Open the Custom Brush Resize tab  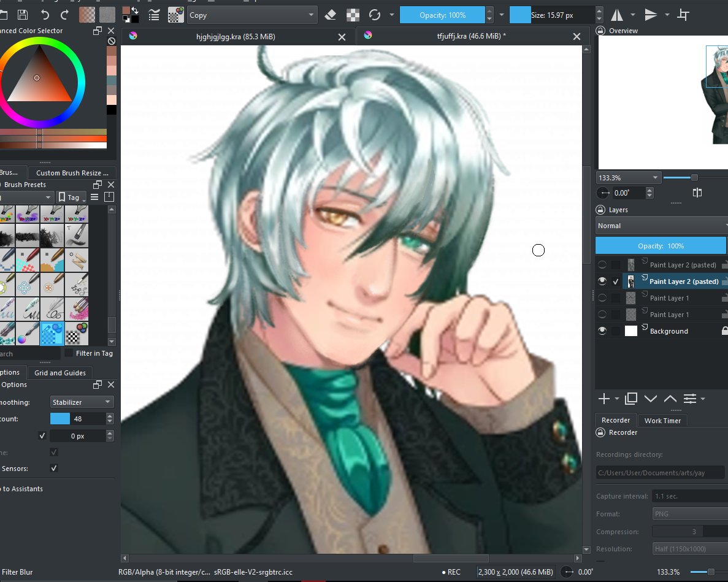click(72, 173)
